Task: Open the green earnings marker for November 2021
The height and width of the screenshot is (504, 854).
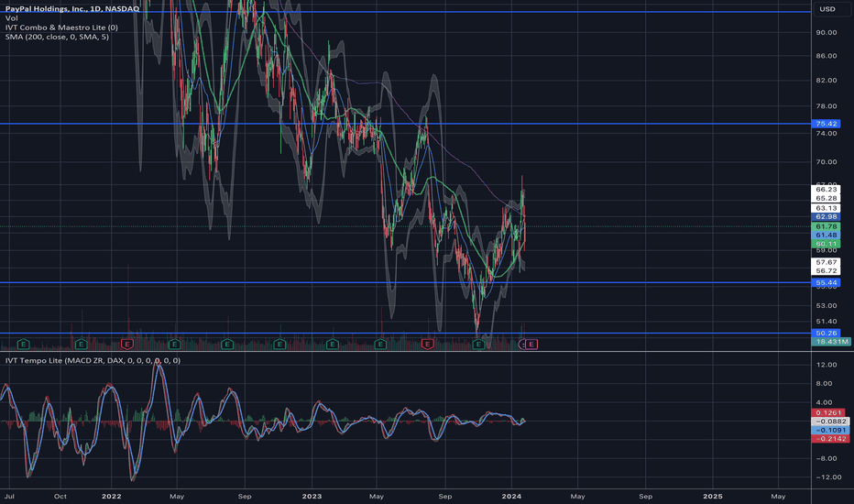Action: (x=81, y=344)
